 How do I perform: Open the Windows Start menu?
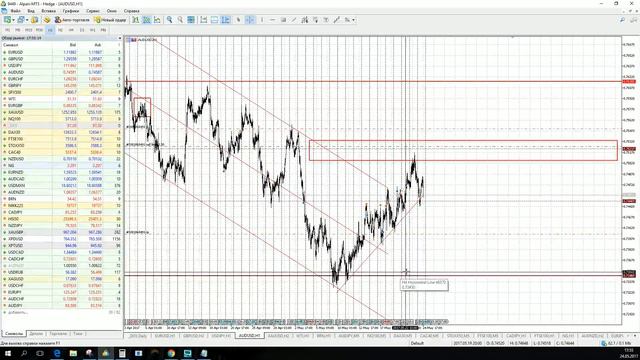pyautogui.click(x=7, y=353)
